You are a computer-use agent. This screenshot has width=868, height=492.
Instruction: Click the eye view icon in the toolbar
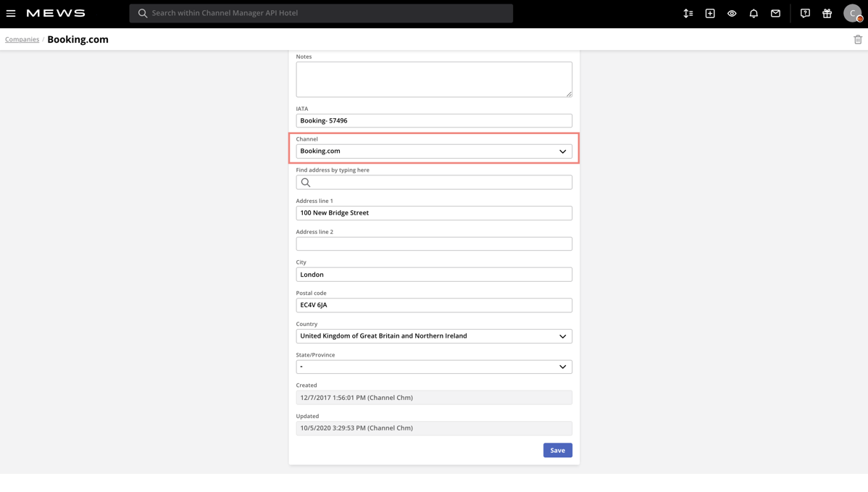731,12
